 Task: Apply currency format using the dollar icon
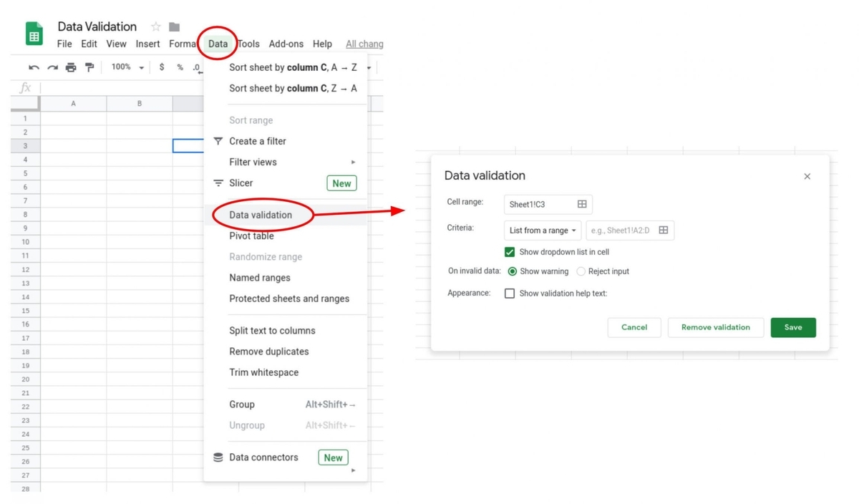[x=160, y=67]
